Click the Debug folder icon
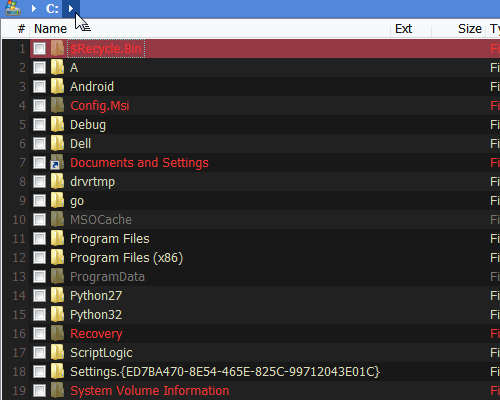 coord(57,124)
